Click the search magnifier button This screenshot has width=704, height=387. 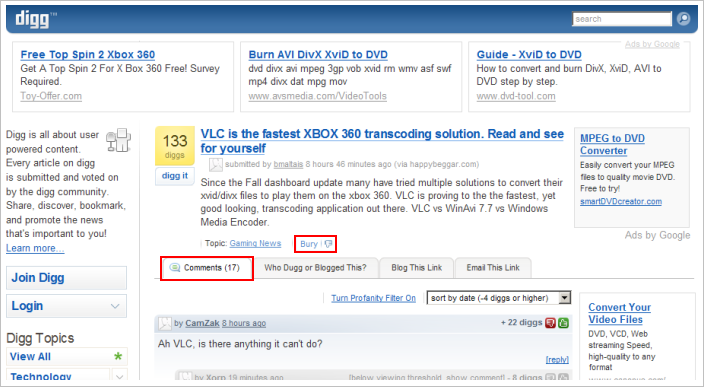click(683, 19)
